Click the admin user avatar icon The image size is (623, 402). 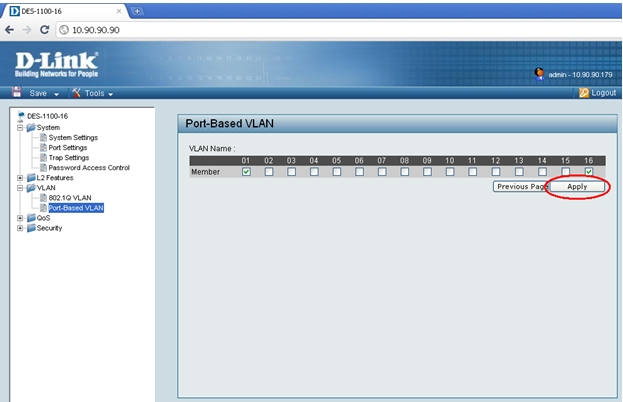[540, 73]
